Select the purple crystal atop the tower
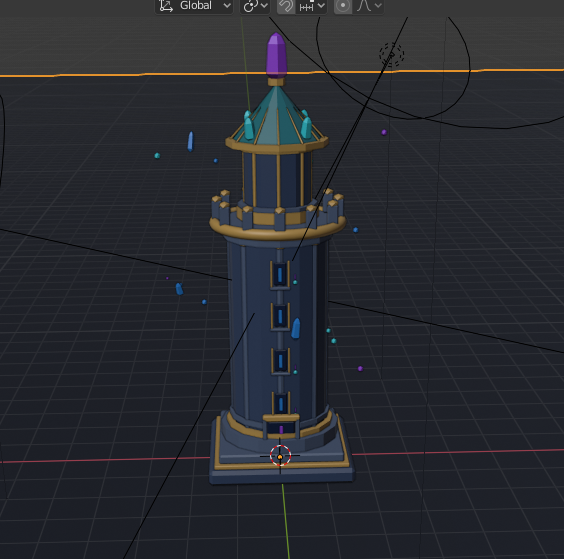564x559 pixels. [x=277, y=56]
